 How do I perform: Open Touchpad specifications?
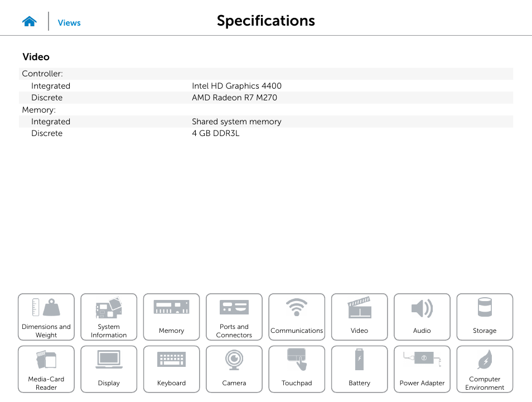tap(297, 369)
